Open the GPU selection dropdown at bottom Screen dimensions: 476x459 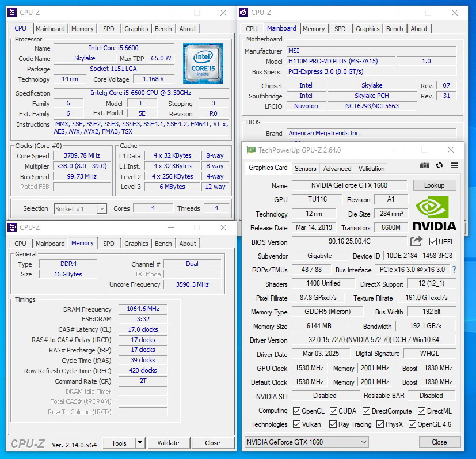306,442
